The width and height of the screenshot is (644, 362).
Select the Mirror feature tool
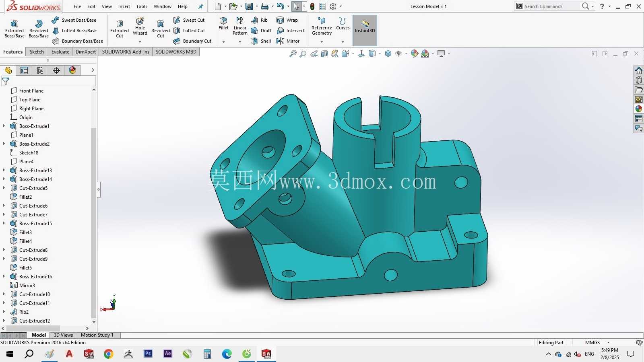[288, 41]
